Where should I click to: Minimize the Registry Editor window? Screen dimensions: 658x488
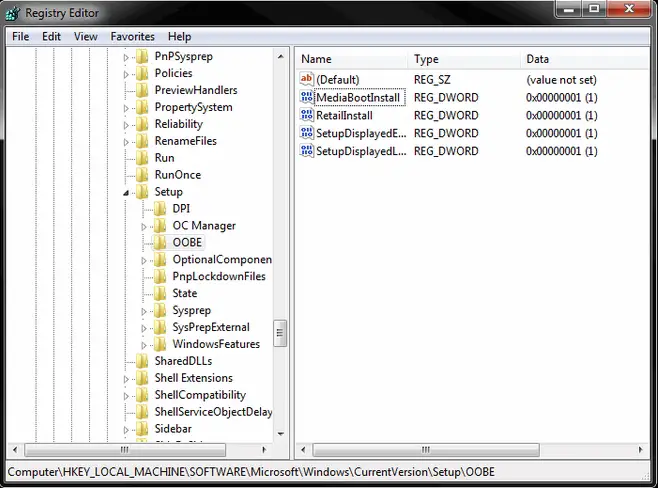click(x=569, y=9)
